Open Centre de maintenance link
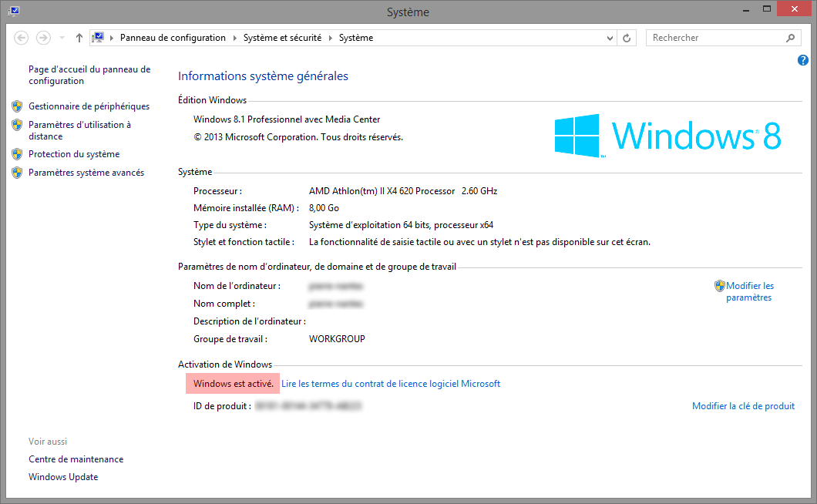 tap(76, 459)
